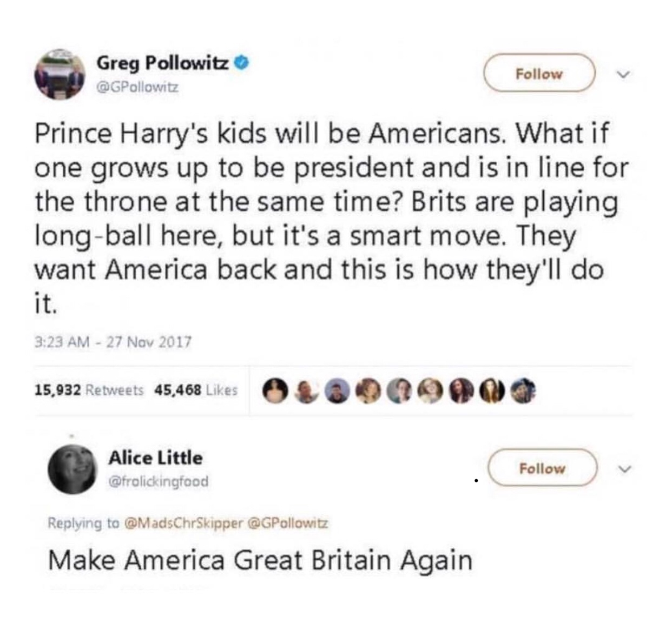
Task: Open the @GPollowitz handle under Greg's name
Action: pos(137,87)
